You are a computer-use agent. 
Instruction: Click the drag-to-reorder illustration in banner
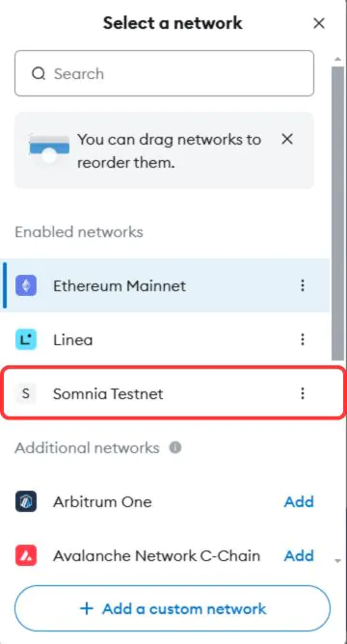point(49,148)
